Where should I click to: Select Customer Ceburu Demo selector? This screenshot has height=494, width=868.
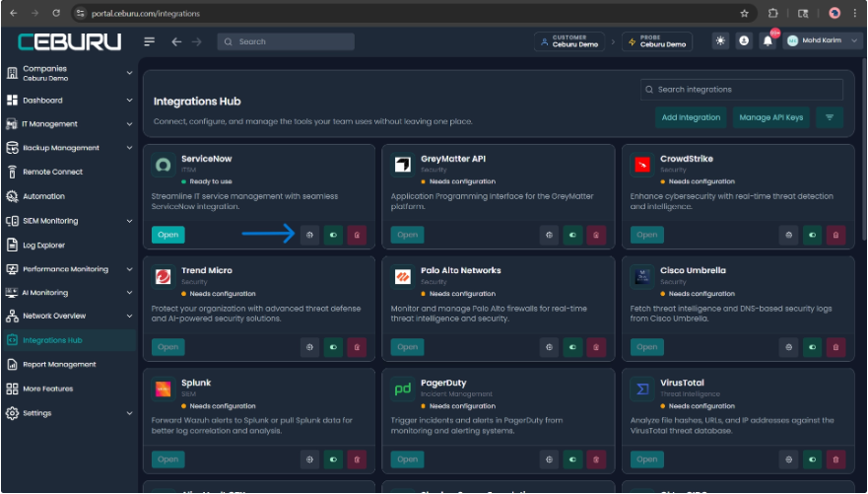[569, 41]
